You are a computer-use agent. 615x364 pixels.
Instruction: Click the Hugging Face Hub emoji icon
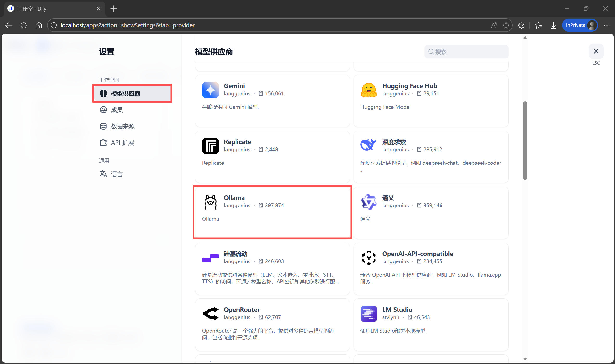click(x=368, y=90)
